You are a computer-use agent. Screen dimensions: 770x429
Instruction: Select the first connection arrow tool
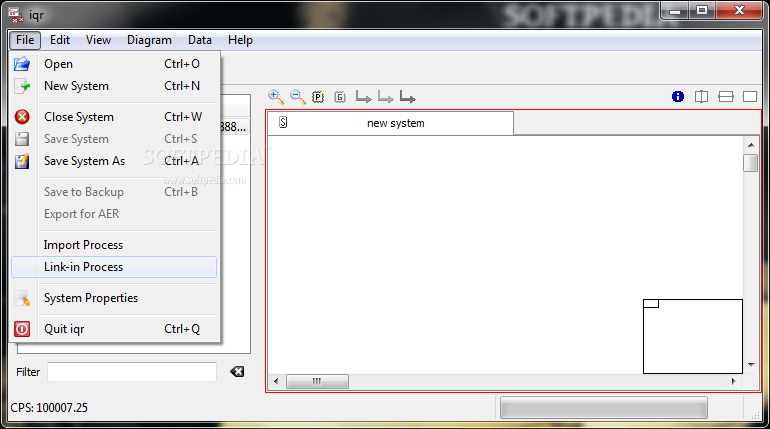point(363,97)
